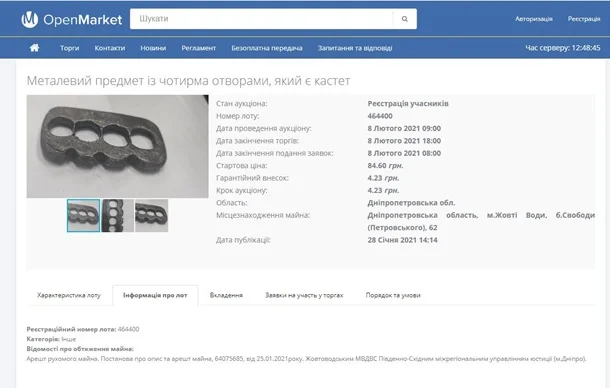This screenshot has height=388, width=610.
Task: Switch to Інформація про лот tab
Action: (x=155, y=295)
